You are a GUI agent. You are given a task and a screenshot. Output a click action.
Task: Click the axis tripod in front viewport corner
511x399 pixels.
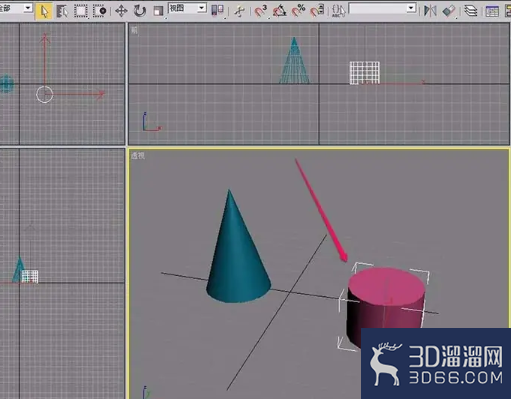coord(151,122)
